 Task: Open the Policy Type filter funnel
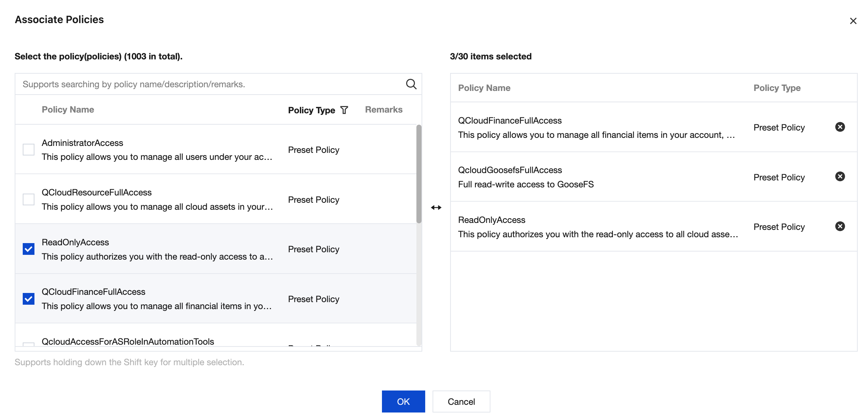(x=344, y=110)
